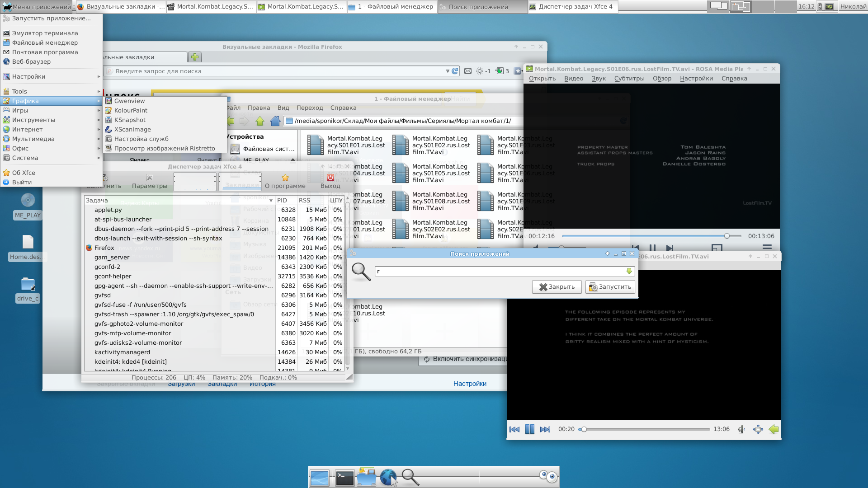Open KolourPaint from the Графика submenu
The height and width of the screenshot is (488, 868).
click(x=131, y=110)
